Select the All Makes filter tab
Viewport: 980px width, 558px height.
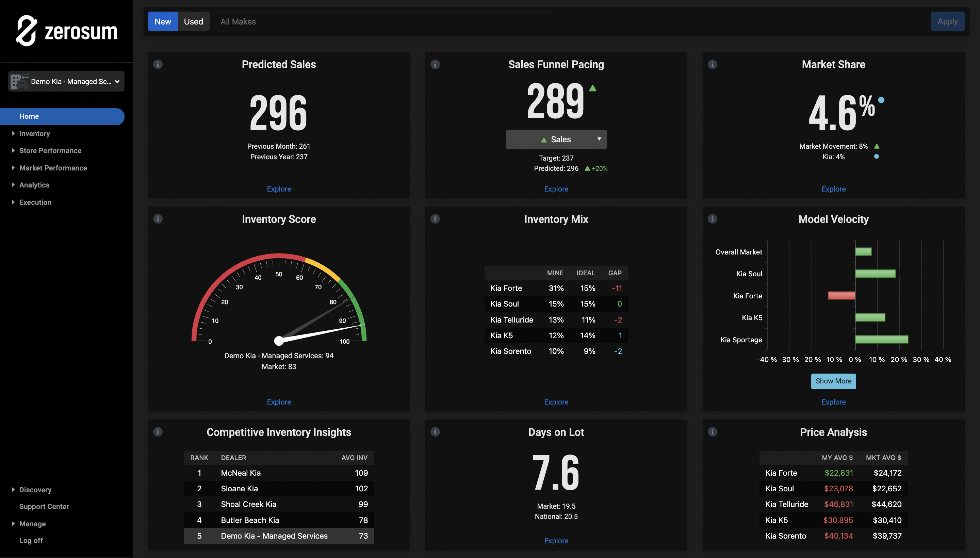click(x=238, y=21)
